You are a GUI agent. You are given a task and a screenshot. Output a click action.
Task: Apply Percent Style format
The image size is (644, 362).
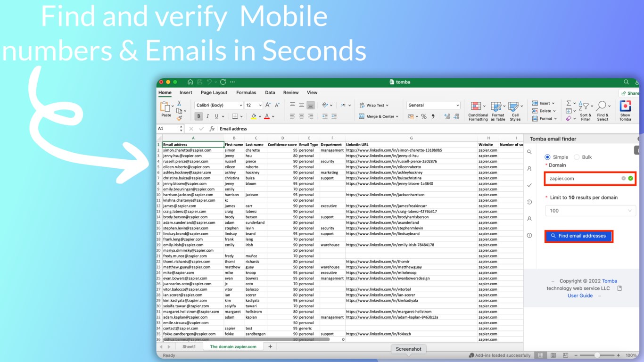tap(424, 116)
